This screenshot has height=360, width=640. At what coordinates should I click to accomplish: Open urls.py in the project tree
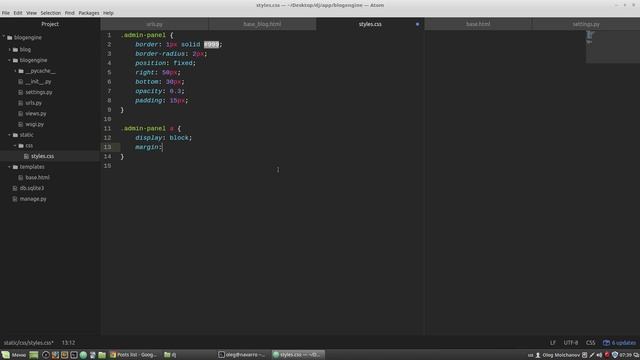click(x=33, y=103)
